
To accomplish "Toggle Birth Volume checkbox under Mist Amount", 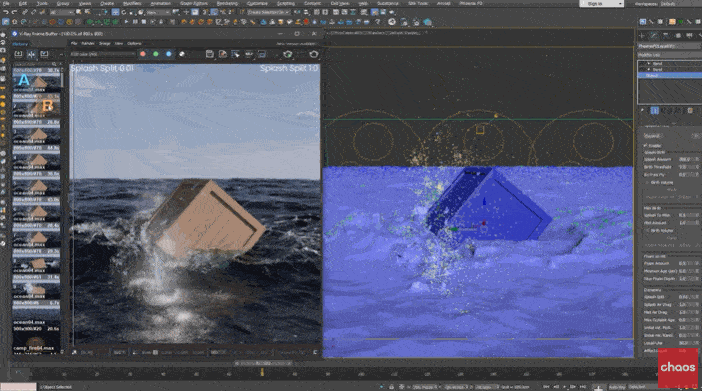I will (x=647, y=230).
